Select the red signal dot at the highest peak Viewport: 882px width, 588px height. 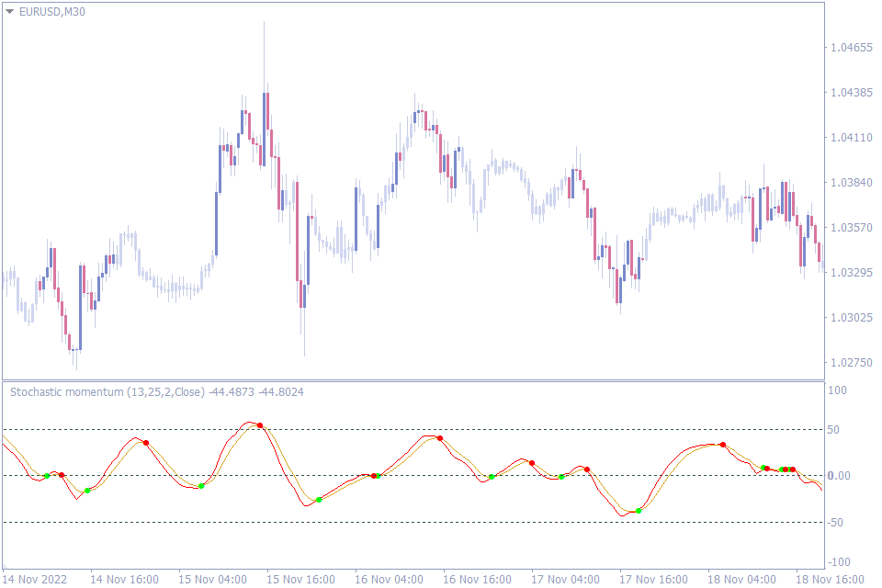(x=259, y=424)
